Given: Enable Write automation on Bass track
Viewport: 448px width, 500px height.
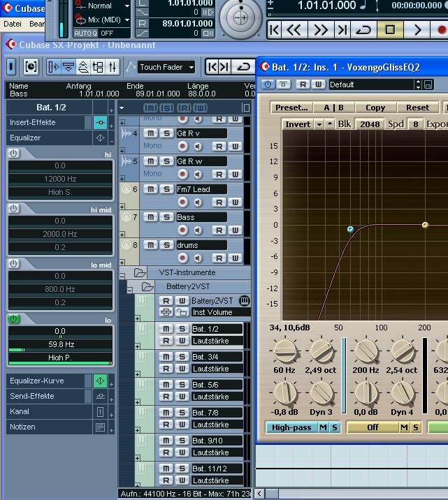Looking at the screenshot, I should tap(235, 230).
